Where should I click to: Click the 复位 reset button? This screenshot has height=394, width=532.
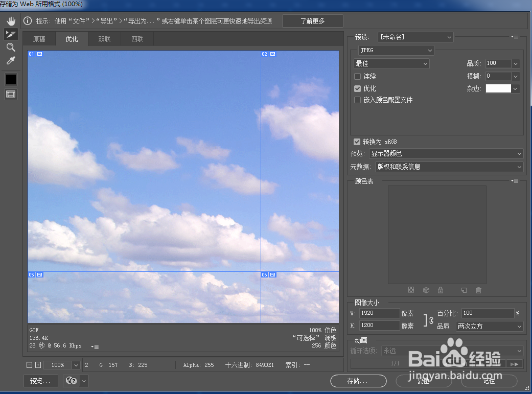point(424,381)
